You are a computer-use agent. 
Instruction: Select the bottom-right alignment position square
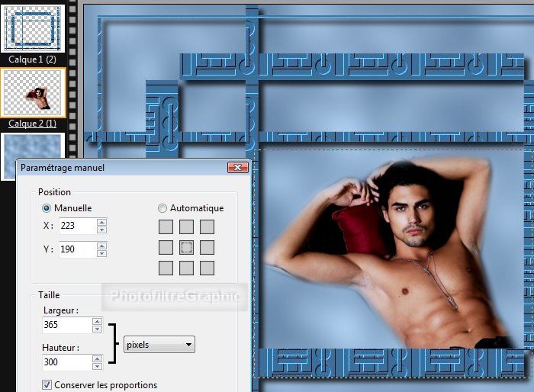207,268
